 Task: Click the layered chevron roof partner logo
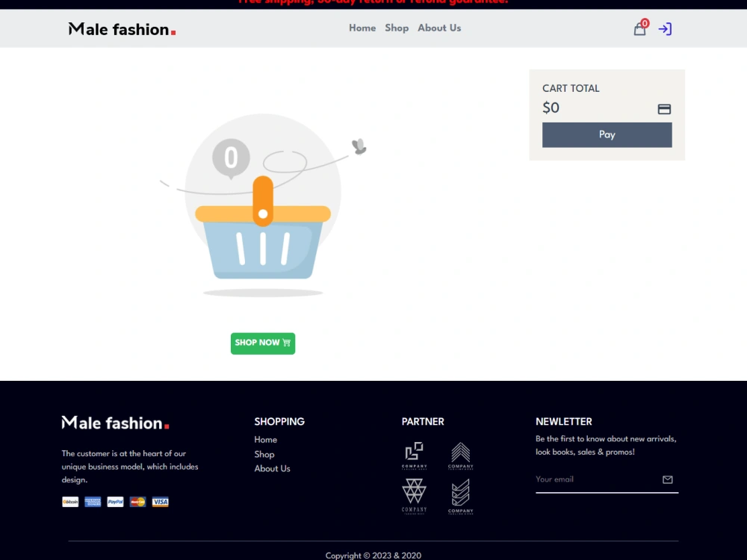tap(461, 455)
